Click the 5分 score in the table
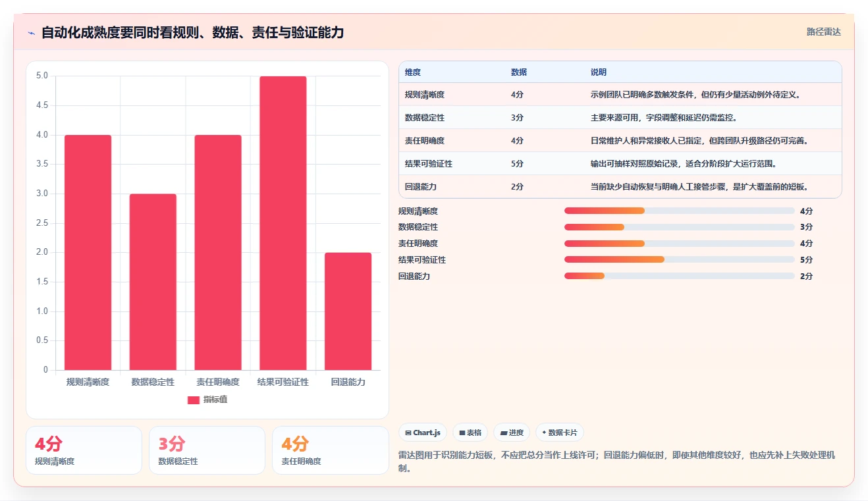This screenshot has height=501, width=868. (517, 164)
